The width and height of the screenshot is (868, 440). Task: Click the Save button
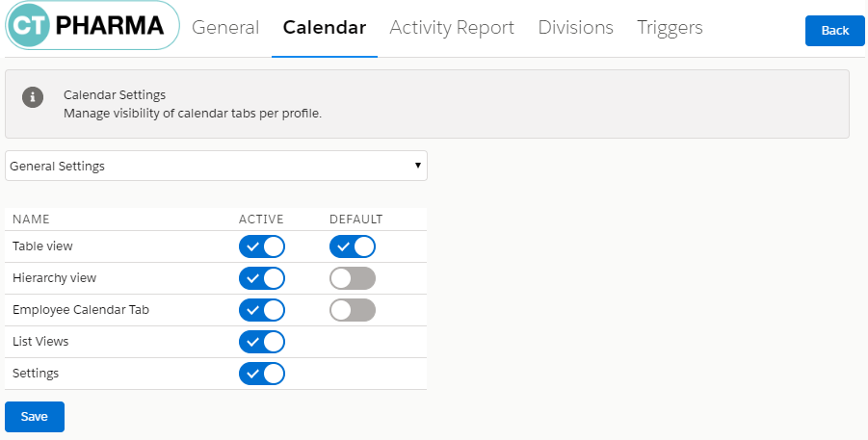click(x=35, y=417)
